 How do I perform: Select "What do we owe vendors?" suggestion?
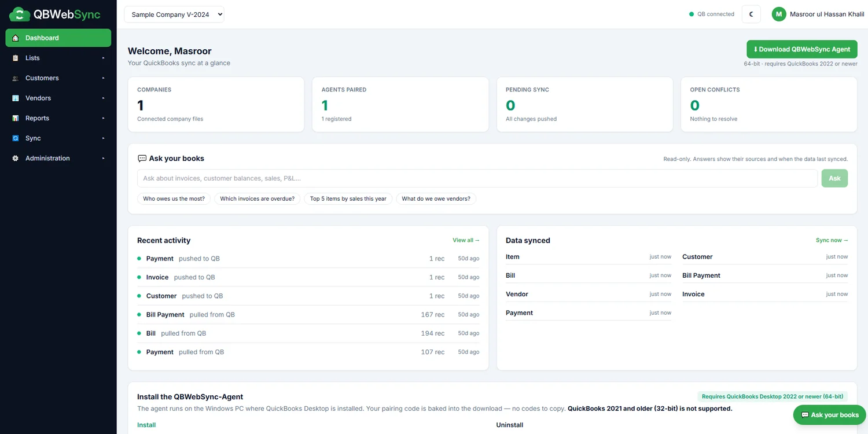point(436,198)
